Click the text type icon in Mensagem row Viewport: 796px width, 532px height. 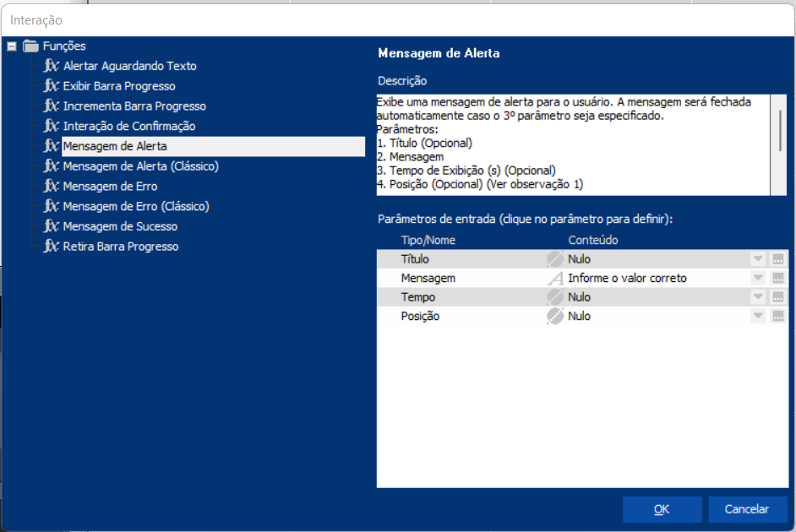point(554,279)
